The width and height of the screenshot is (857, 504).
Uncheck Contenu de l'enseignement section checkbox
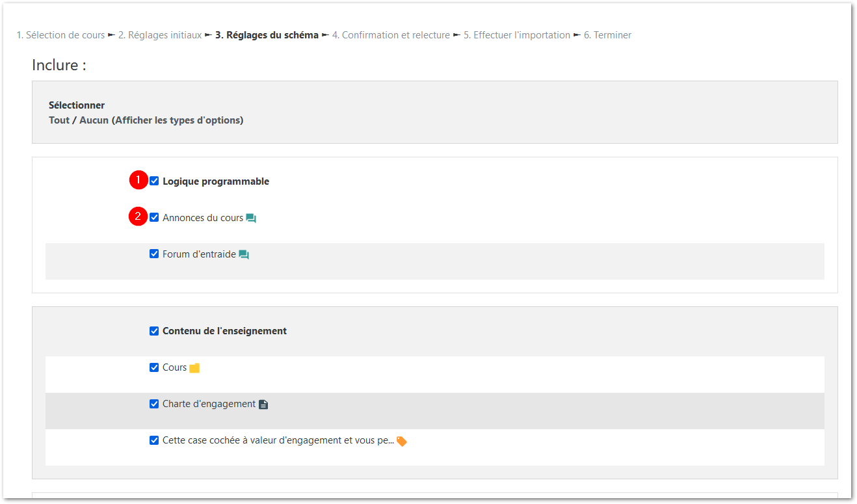pos(154,331)
